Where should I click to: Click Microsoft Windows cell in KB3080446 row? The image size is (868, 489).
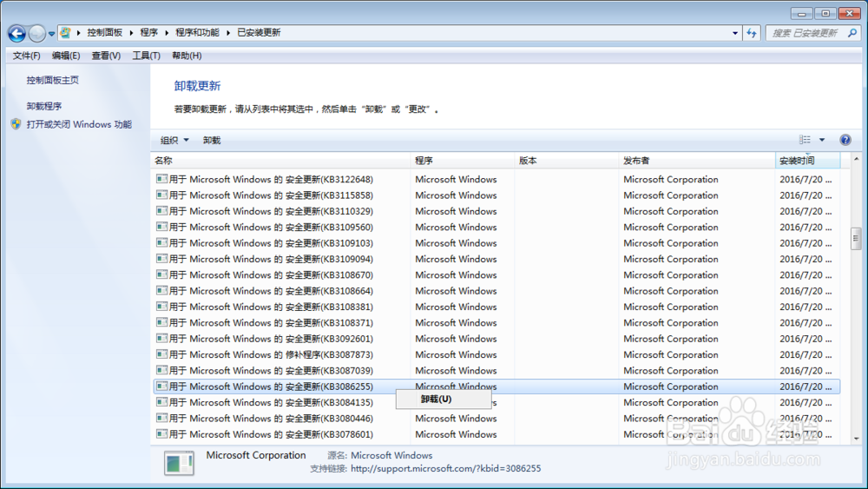click(x=457, y=419)
